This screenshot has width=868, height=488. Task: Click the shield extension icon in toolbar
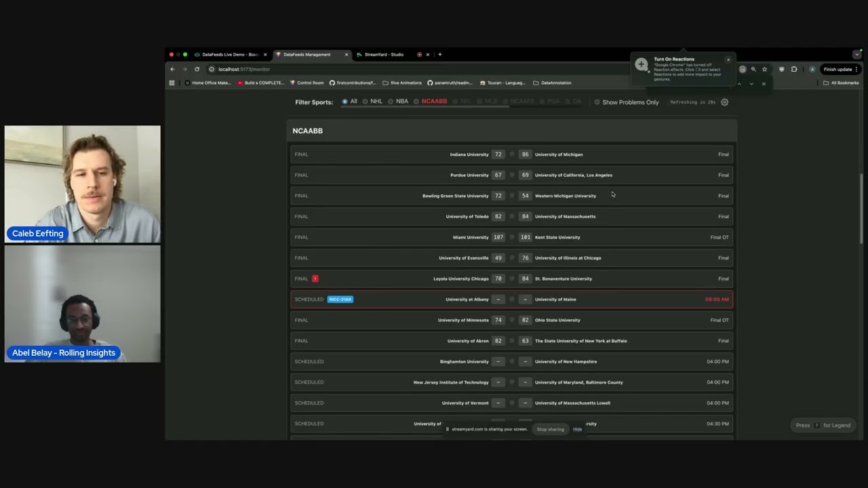tap(782, 69)
